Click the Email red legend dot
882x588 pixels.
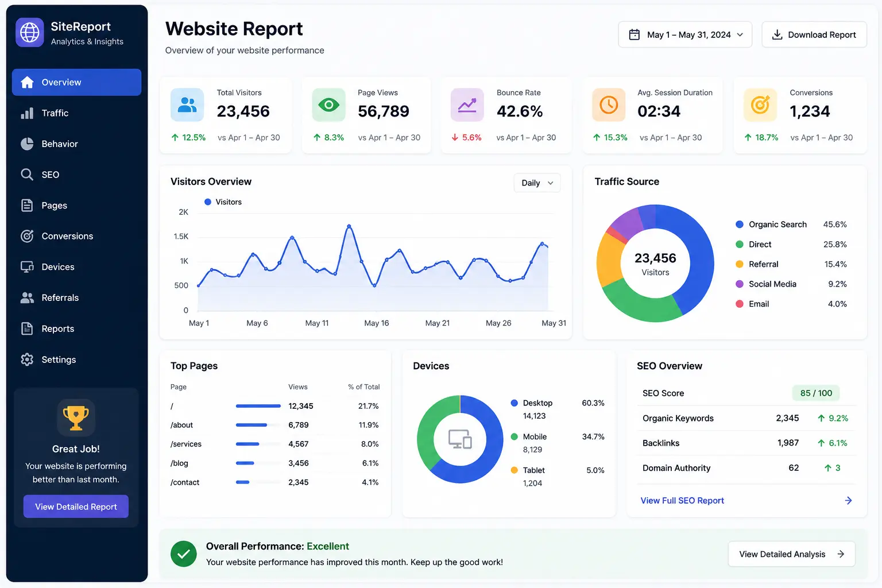[740, 304]
